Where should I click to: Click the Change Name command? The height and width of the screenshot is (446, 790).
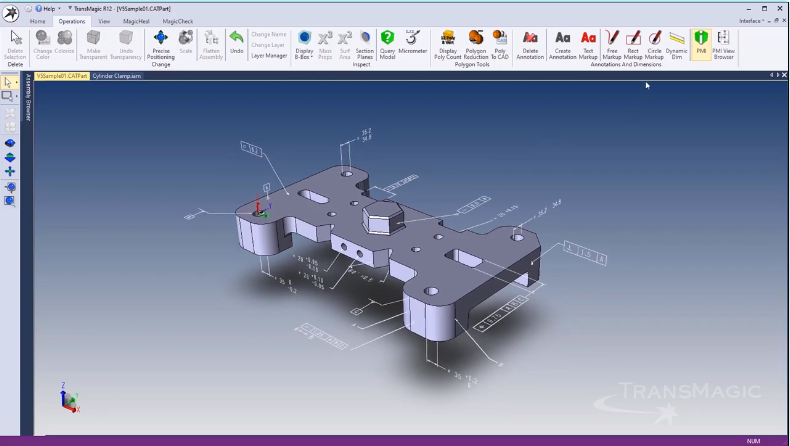pos(269,34)
